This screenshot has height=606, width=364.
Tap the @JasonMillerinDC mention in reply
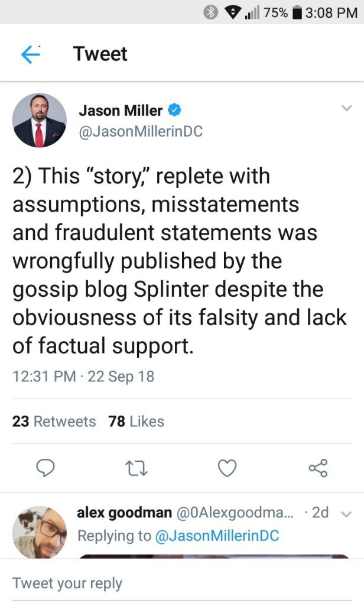click(216, 536)
